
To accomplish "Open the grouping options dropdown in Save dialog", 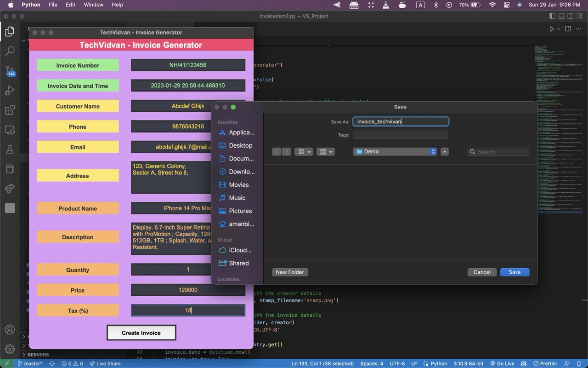I will coord(325,152).
